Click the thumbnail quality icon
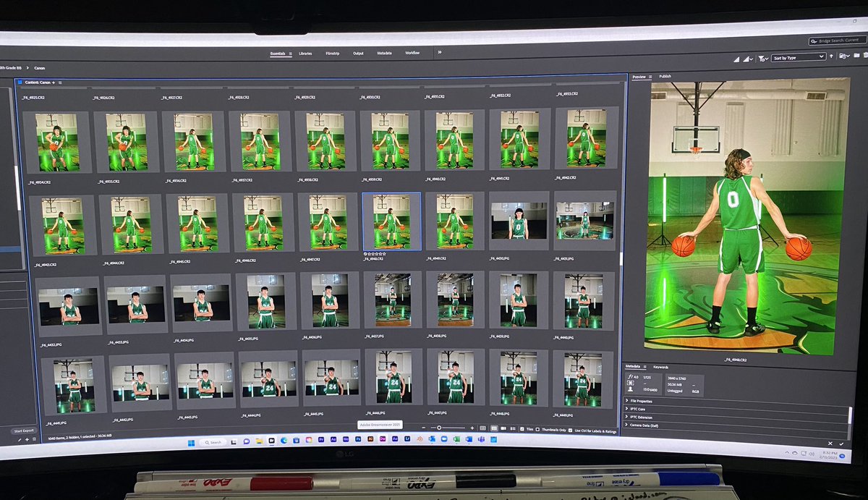868x500 pixels. pos(736,59)
